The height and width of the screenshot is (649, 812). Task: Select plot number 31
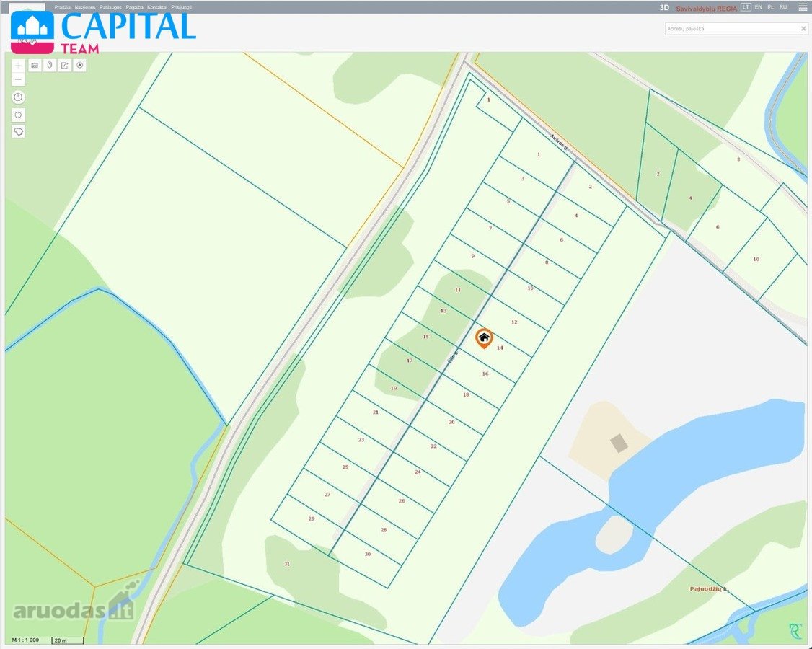coord(287,564)
